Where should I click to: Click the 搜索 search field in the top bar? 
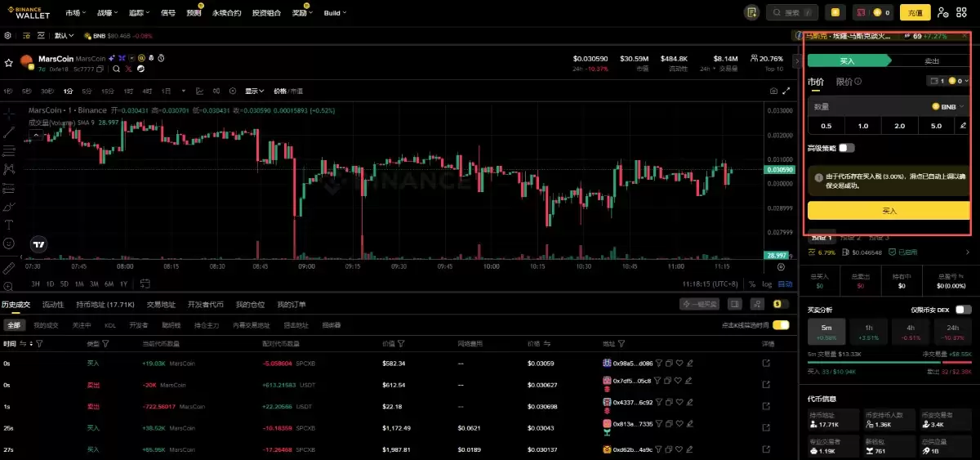pos(793,13)
